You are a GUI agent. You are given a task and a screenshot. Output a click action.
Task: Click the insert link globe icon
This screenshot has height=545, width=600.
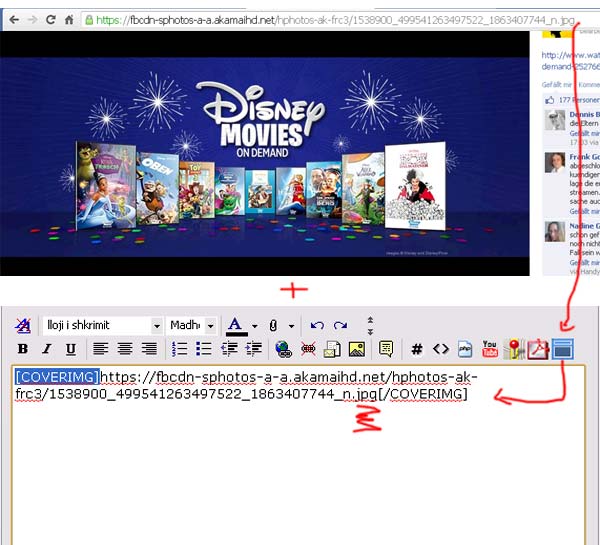[x=284, y=349]
